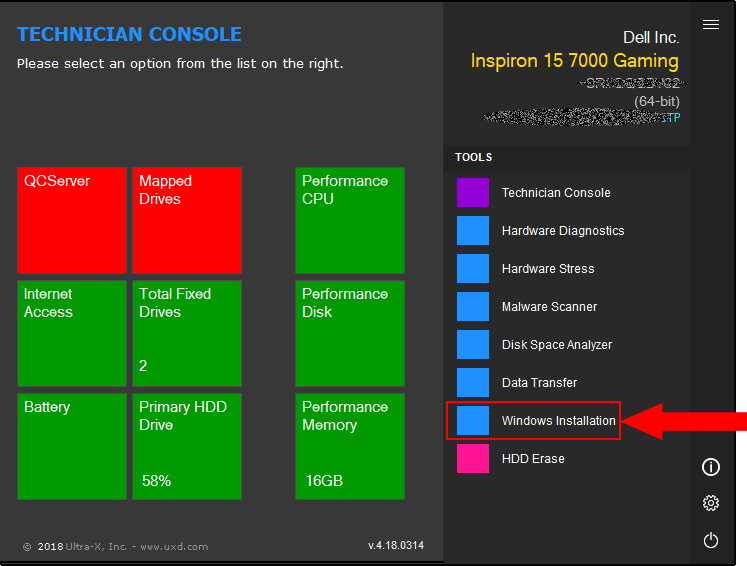
Task: Open the Primary HDD Drive tile
Action: (x=187, y=446)
